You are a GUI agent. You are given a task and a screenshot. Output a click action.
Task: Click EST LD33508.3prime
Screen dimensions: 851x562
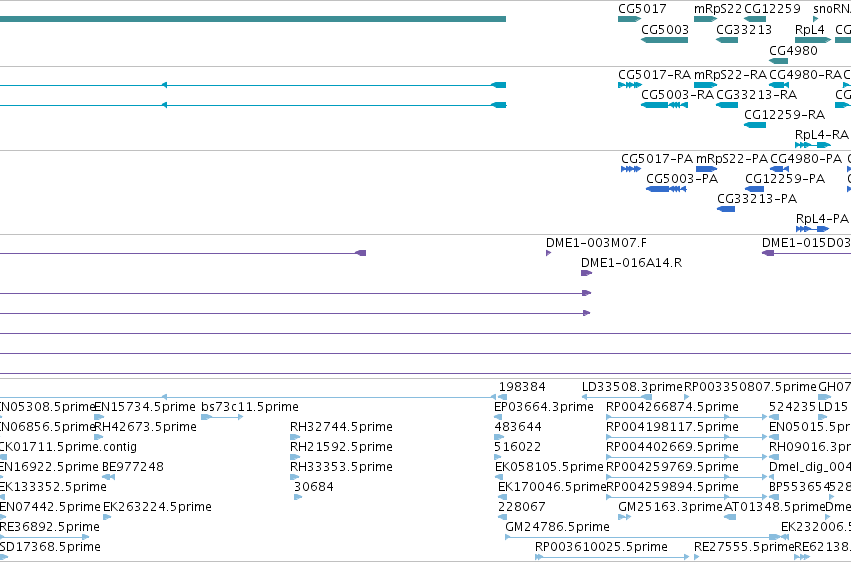[x=632, y=387]
